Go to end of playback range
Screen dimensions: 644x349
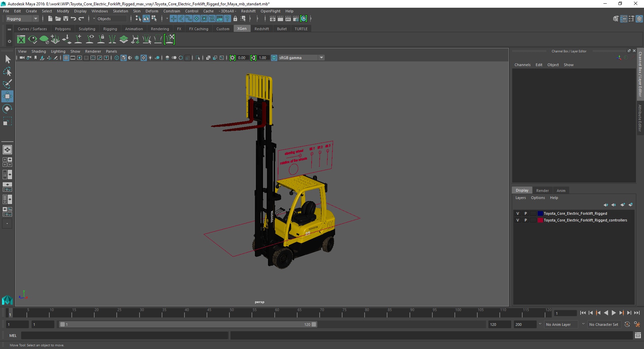click(x=637, y=313)
